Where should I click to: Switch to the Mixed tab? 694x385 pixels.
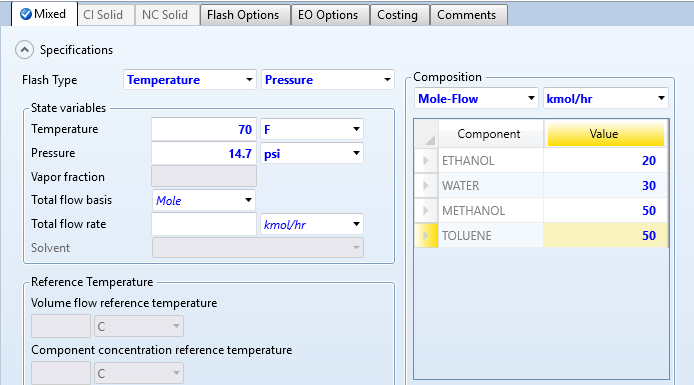click(44, 14)
